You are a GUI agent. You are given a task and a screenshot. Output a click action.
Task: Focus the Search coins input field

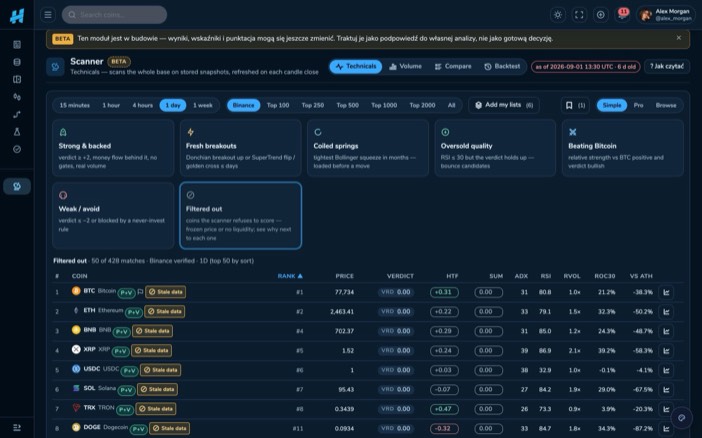pyautogui.click(x=115, y=15)
